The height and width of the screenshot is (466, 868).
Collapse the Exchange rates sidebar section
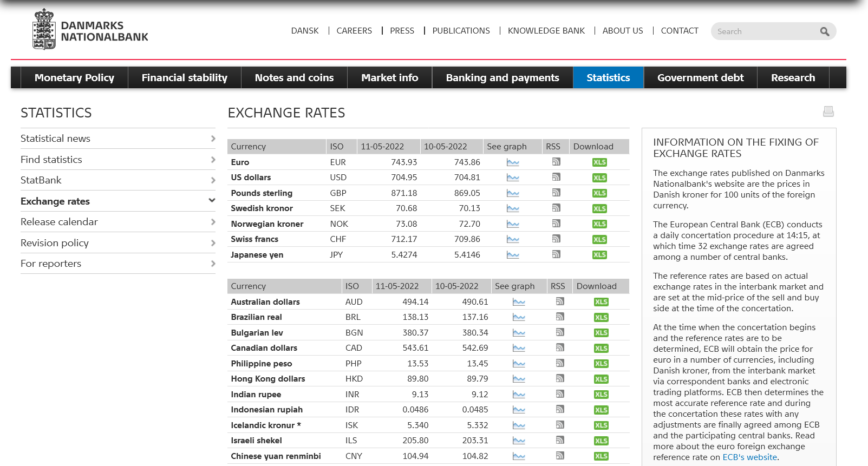click(x=212, y=201)
